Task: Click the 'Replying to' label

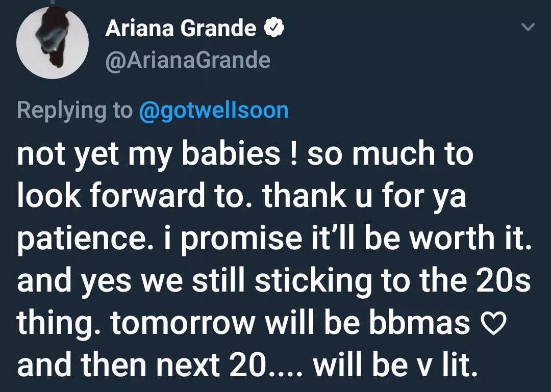Action: pyautogui.click(x=75, y=111)
